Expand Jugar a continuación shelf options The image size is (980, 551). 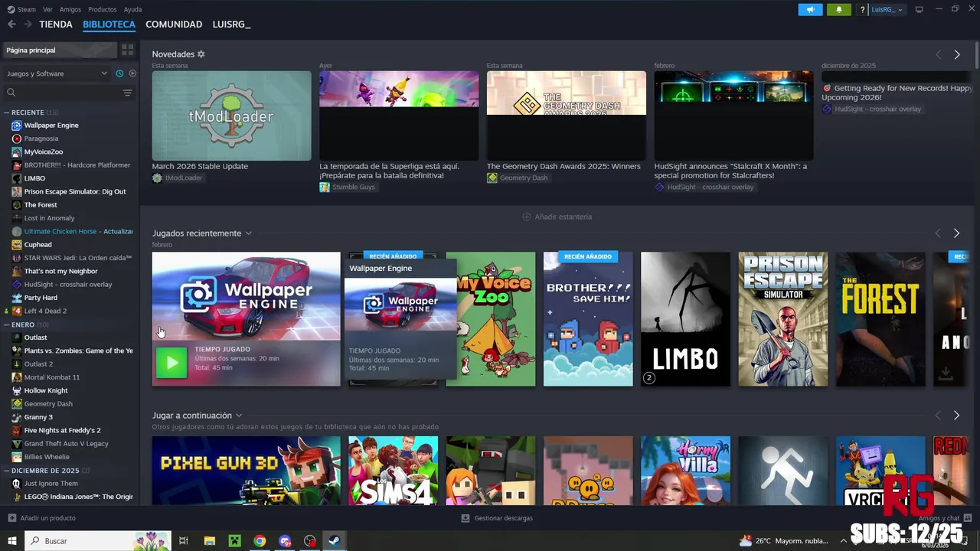point(239,416)
